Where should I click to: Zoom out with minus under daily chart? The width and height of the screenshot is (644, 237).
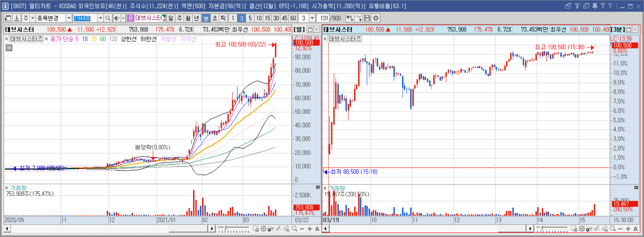(302, 229)
